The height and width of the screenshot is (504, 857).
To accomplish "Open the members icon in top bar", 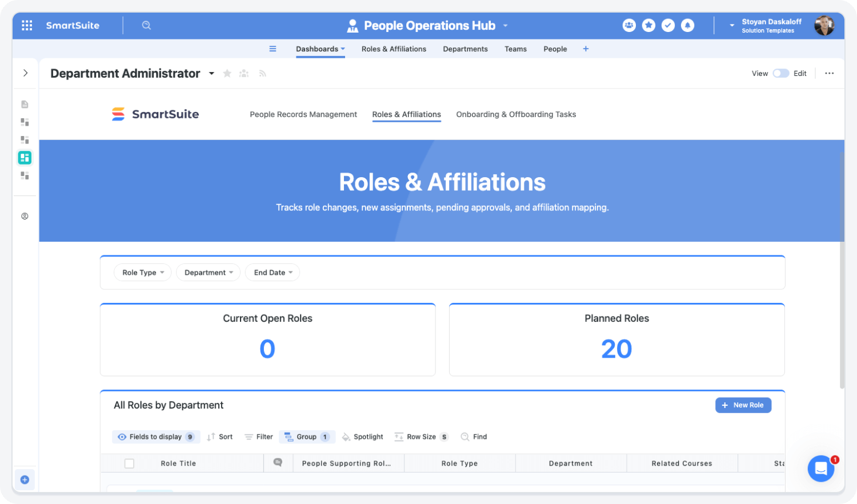I will [x=629, y=25].
